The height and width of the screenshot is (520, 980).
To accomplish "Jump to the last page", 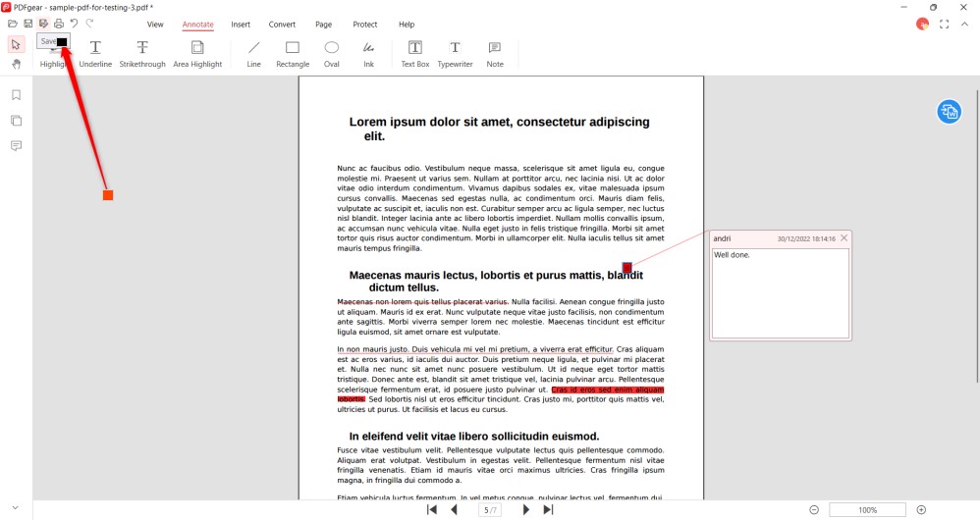I will click(x=548, y=509).
